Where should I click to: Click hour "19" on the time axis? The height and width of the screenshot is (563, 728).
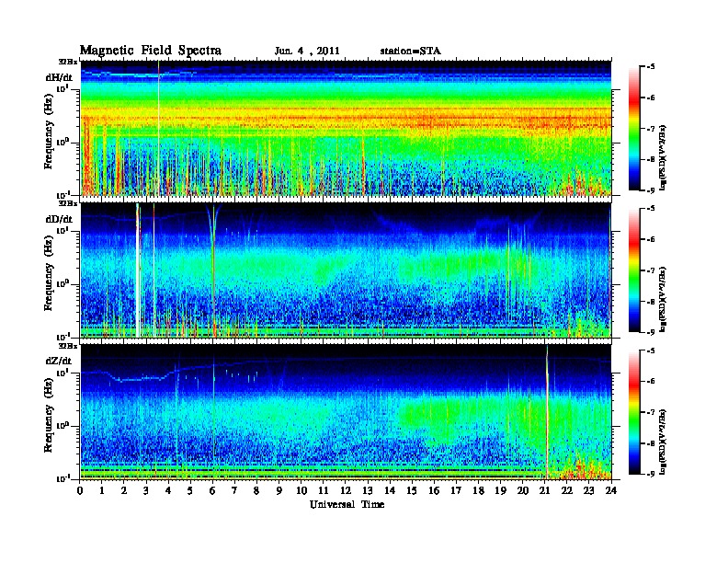500,490
